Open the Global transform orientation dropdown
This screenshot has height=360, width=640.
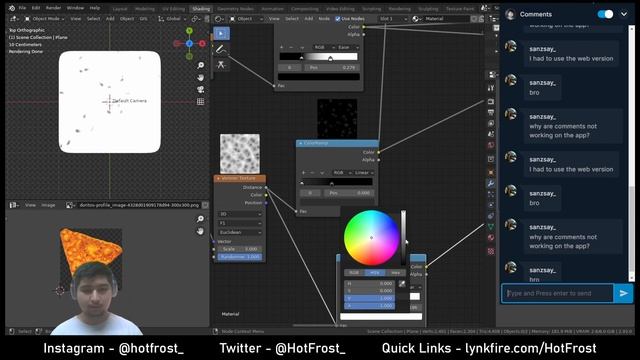tap(172, 19)
